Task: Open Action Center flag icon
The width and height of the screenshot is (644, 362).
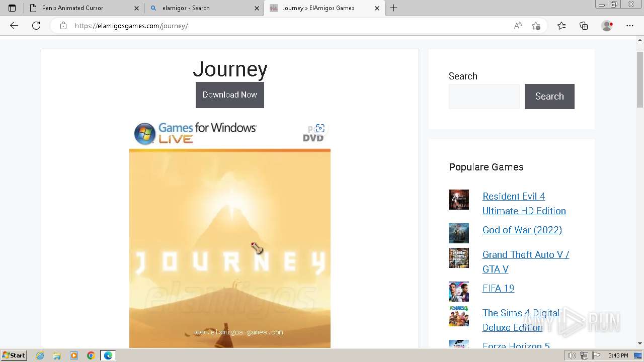Action: tap(596, 355)
